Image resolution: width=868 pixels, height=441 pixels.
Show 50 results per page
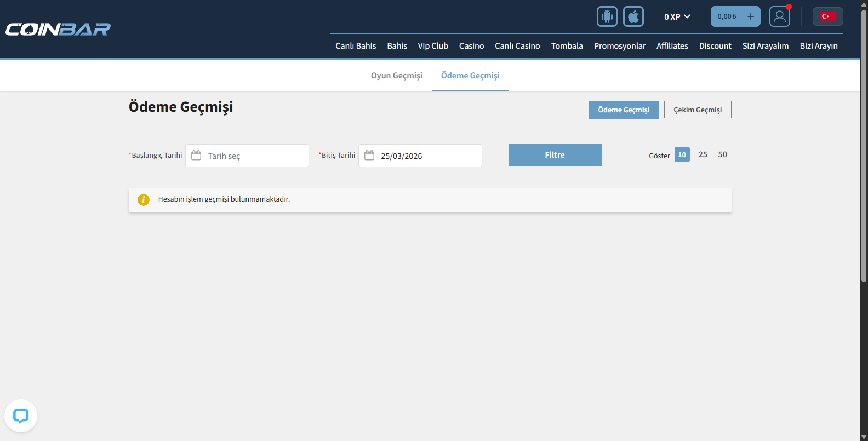click(x=723, y=154)
